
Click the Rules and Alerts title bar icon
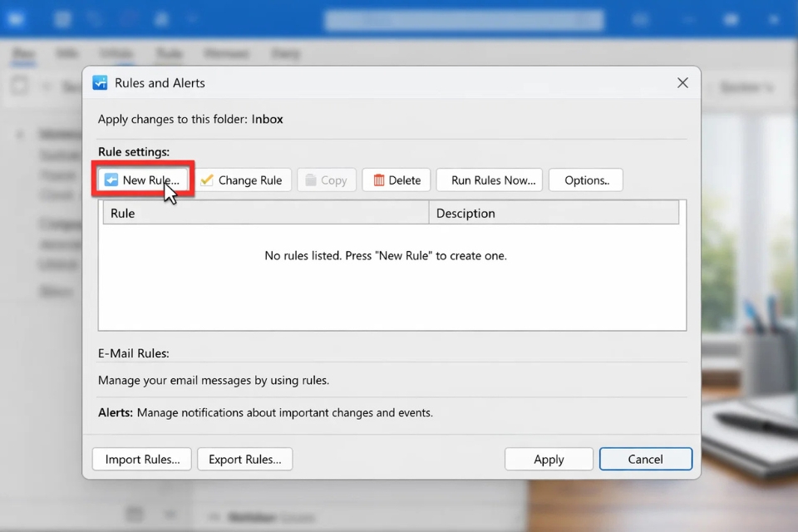tap(100, 82)
